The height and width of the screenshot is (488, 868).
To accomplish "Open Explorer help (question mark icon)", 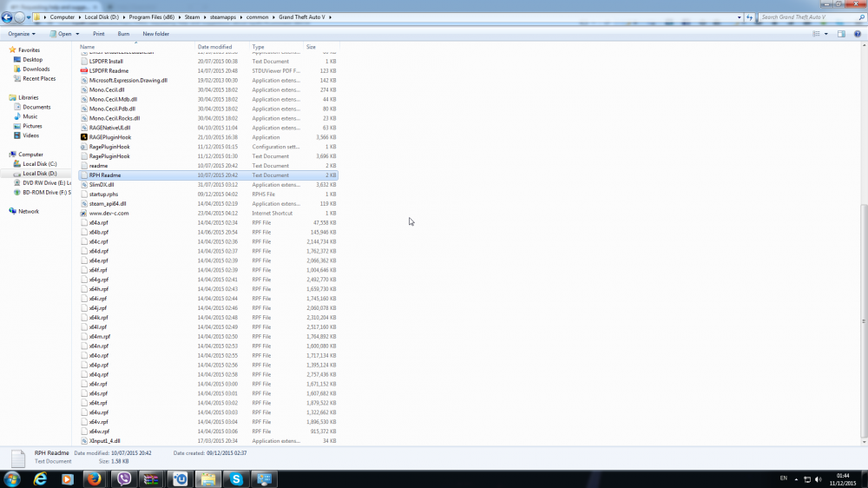I will click(858, 34).
